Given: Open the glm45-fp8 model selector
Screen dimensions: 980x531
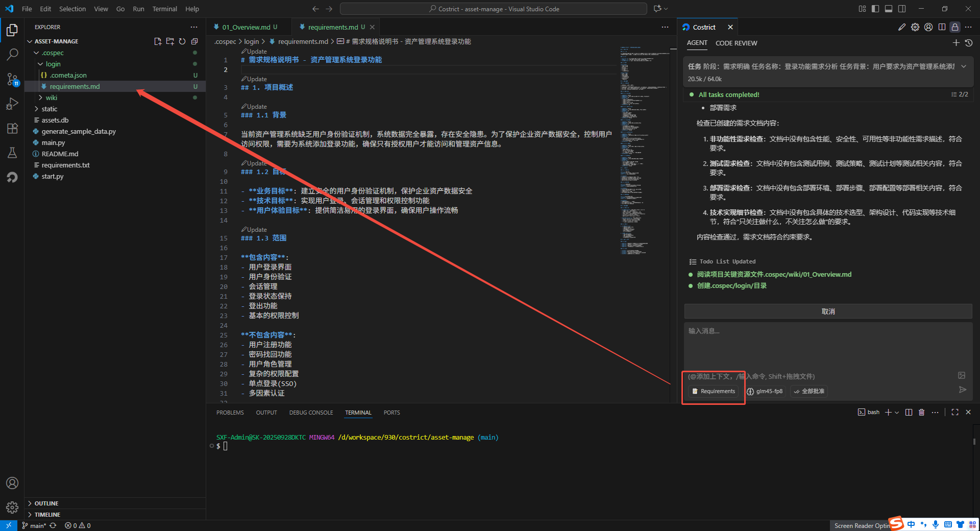Looking at the screenshot, I should pyautogui.click(x=765, y=391).
